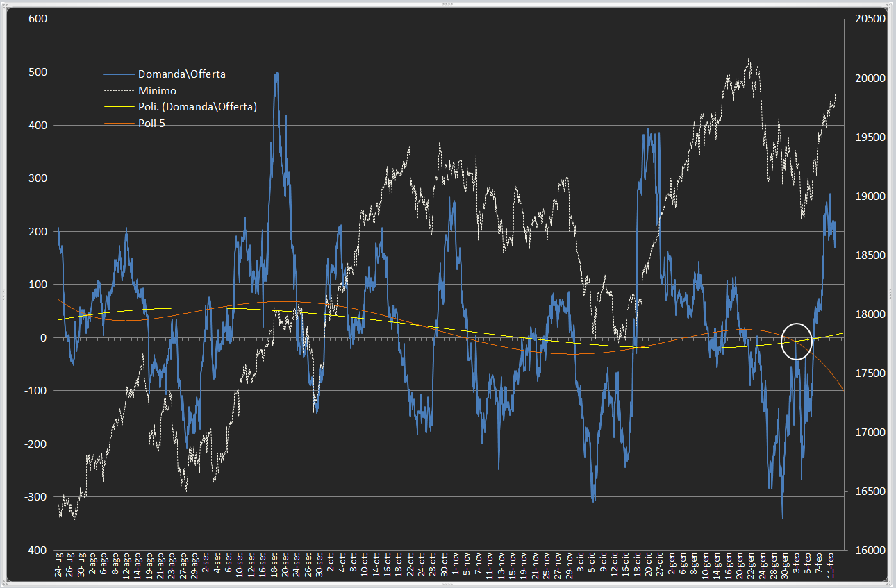This screenshot has width=896, height=588.
Task: Click the 2-set date label
Action: (206, 563)
